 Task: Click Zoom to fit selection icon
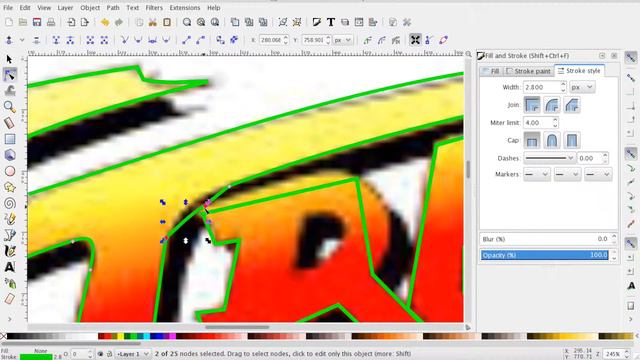pos(187,22)
